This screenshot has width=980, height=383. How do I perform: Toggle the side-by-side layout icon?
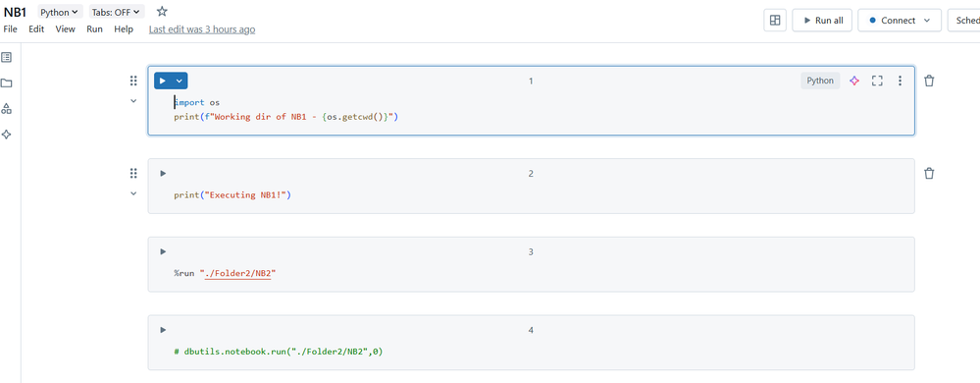click(x=775, y=20)
